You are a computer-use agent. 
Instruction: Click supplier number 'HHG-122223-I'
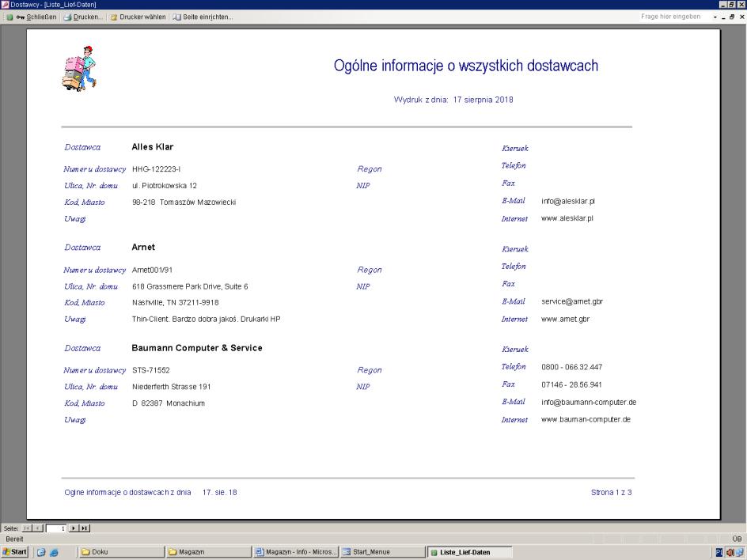(x=156, y=169)
